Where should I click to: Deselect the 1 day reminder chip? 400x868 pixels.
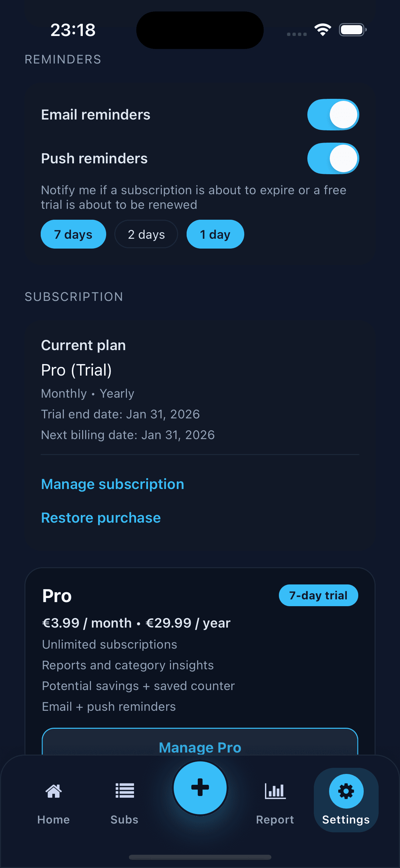pyautogui.click(x=215, y=234)
